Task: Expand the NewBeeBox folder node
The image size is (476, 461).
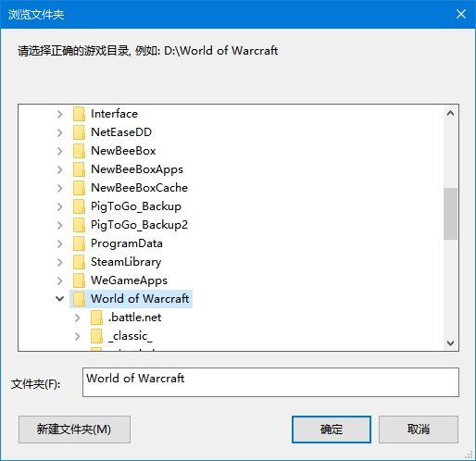Action: coord(60,151)
